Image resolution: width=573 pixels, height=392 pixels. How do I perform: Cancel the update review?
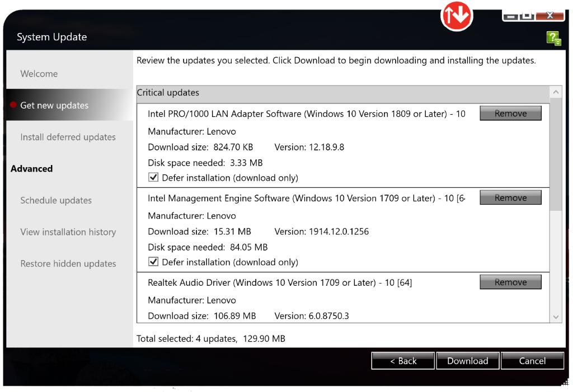(532, 361)
